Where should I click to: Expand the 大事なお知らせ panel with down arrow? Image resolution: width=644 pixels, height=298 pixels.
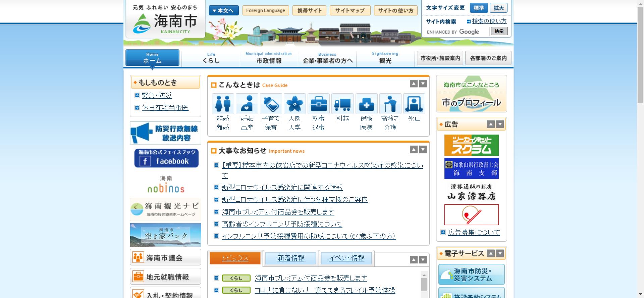[x=423, y=150]
